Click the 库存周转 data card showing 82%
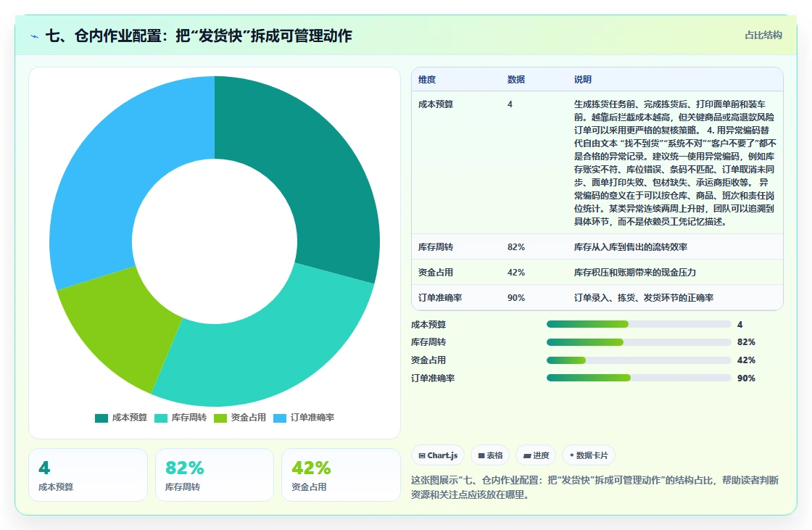812x530 pixels. [x=215, y=475]
